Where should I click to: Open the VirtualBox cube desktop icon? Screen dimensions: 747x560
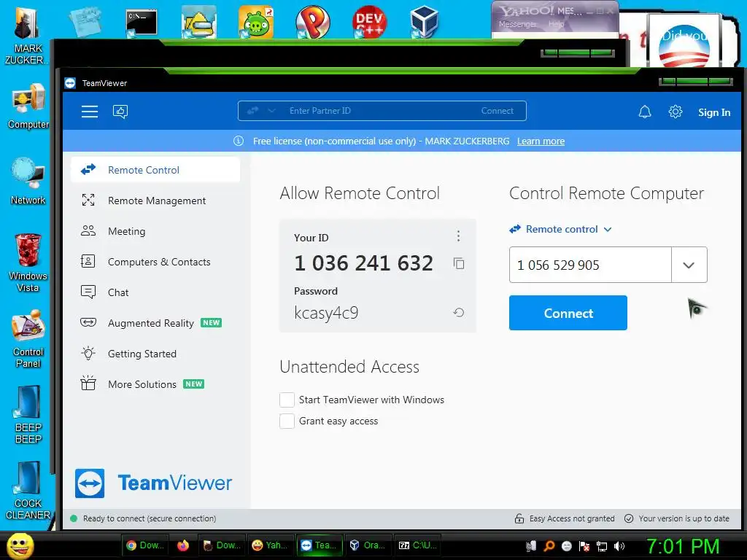tap(424, 22)
